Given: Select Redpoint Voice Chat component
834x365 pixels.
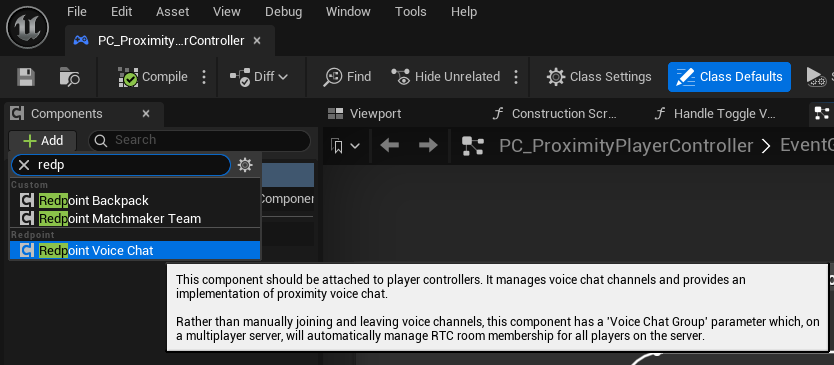Looking at the screenshot, I should pos(135,250).
